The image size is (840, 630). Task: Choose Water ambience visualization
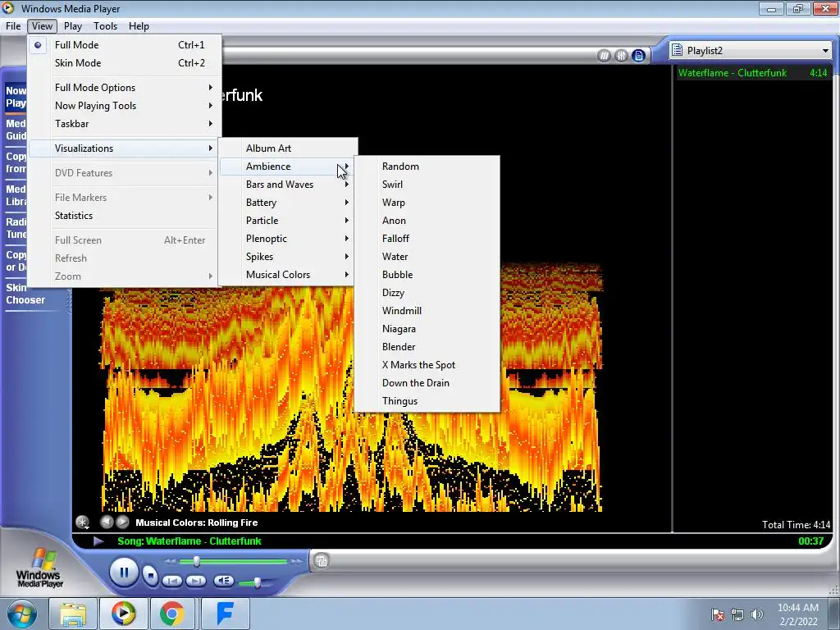pyautogui.click(x=427, y=257)
